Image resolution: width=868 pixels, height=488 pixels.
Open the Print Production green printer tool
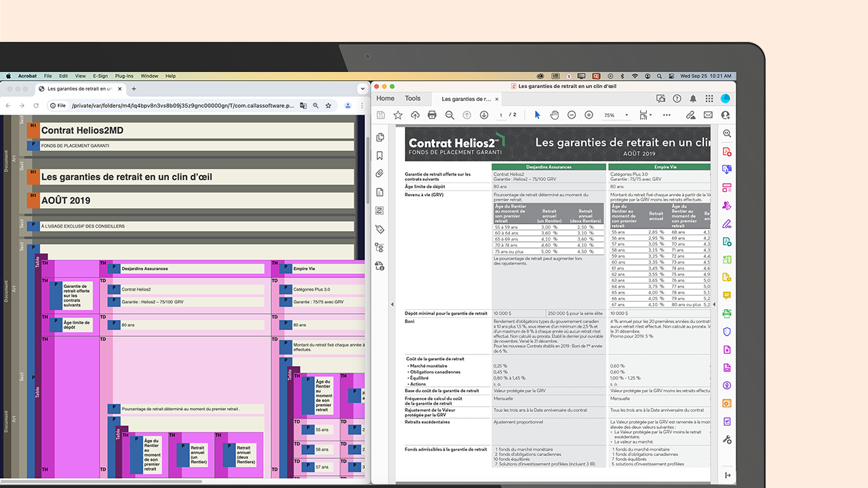727,314
